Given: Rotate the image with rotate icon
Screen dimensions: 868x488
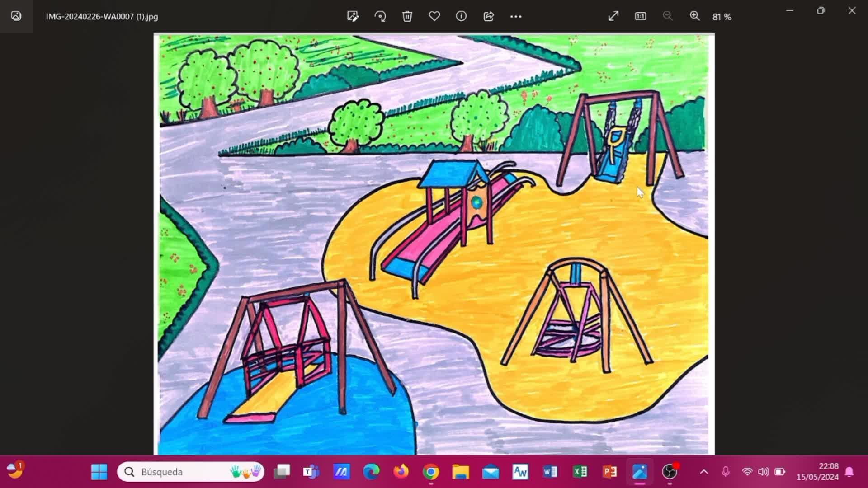Looking at the screenshot, I should pyautogui.click(x=380, y=16).
